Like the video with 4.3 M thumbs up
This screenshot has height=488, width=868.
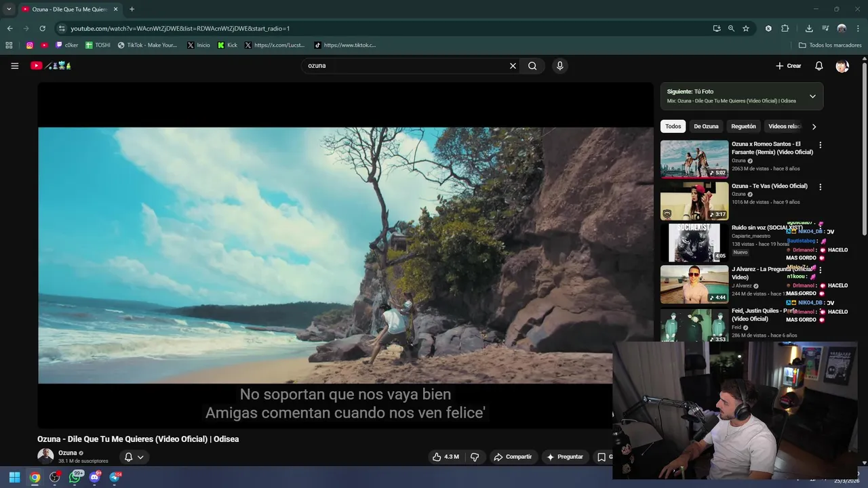[x=446, y=457]
